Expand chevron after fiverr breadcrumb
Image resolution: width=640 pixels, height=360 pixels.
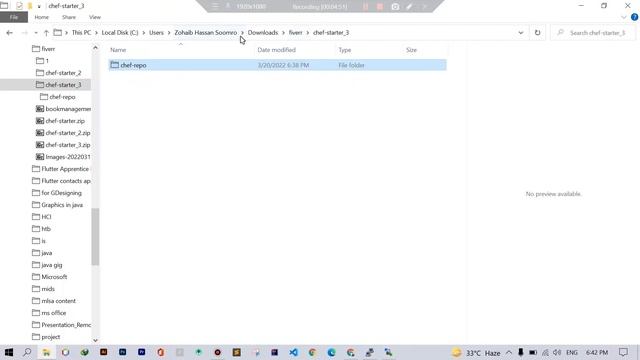coord(308,33)
